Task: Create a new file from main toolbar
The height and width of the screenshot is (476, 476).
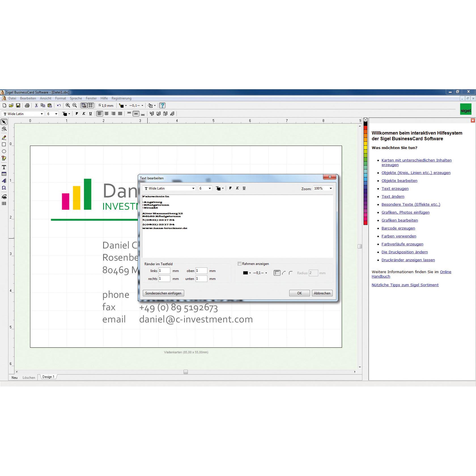Action: point(4,105)
